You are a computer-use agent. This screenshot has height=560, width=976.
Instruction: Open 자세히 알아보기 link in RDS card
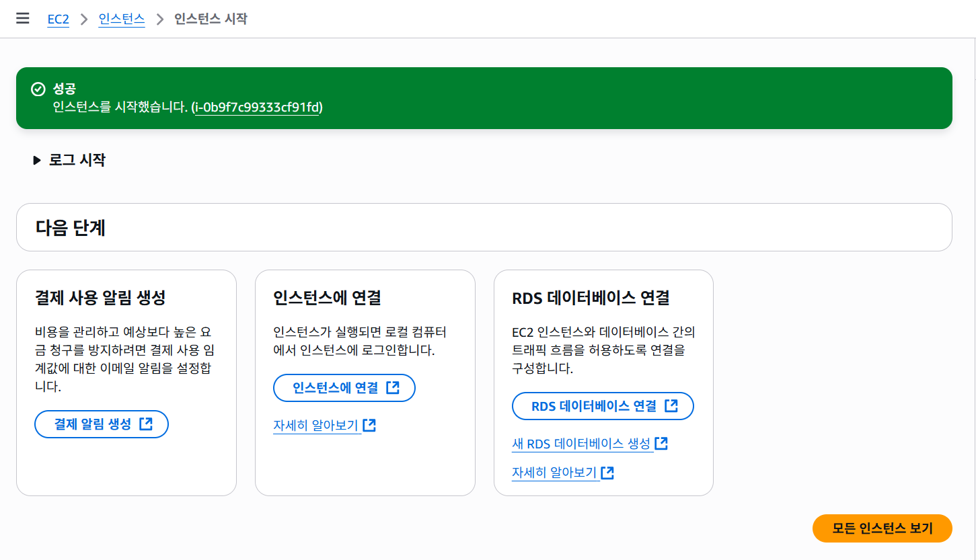tap(555, 473)
